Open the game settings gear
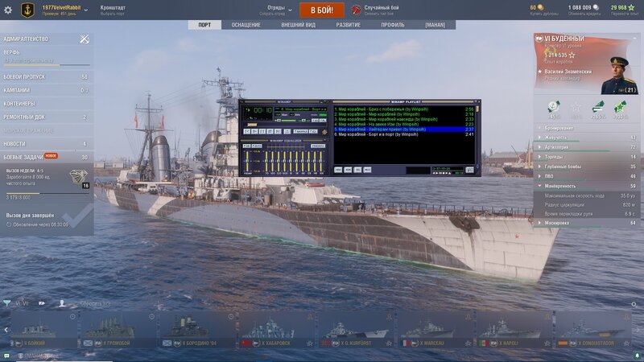This screenshot has height=362, width=644. pyautogui.click(x=8, y=10)
